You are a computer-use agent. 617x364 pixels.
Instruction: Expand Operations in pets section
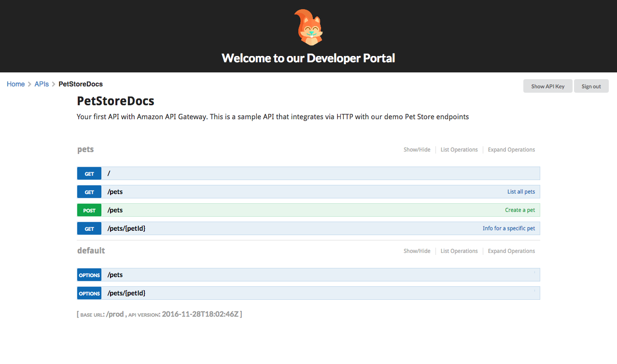[x=511, y=150]
